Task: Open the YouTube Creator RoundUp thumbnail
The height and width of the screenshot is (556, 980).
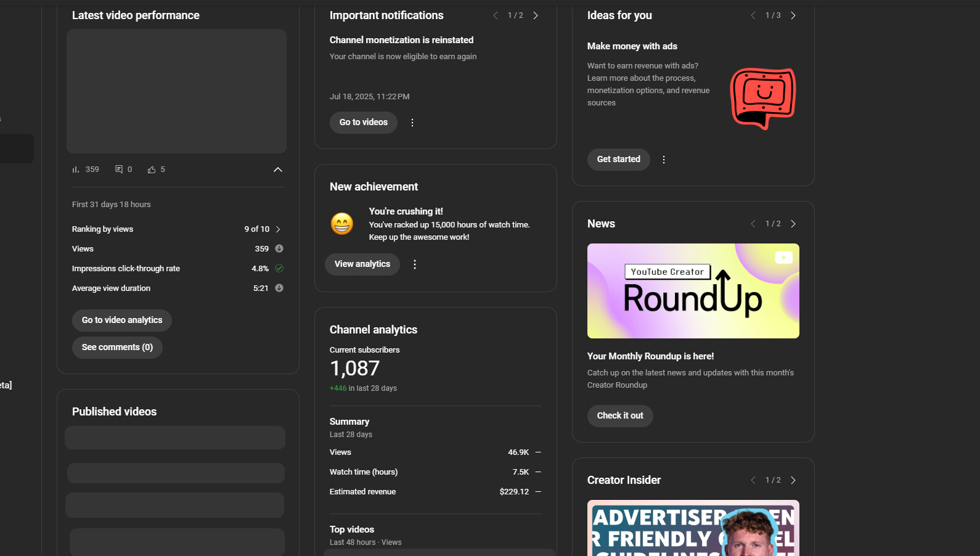Action: 693,291
